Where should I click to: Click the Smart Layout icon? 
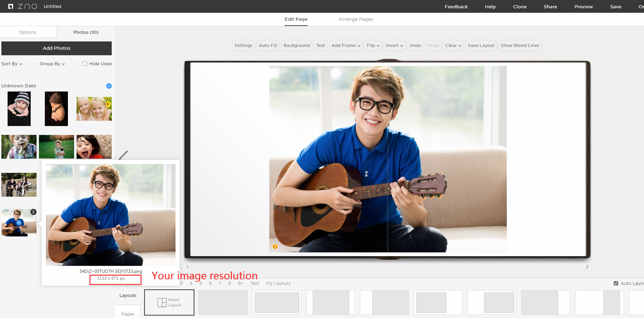(162, 302)
